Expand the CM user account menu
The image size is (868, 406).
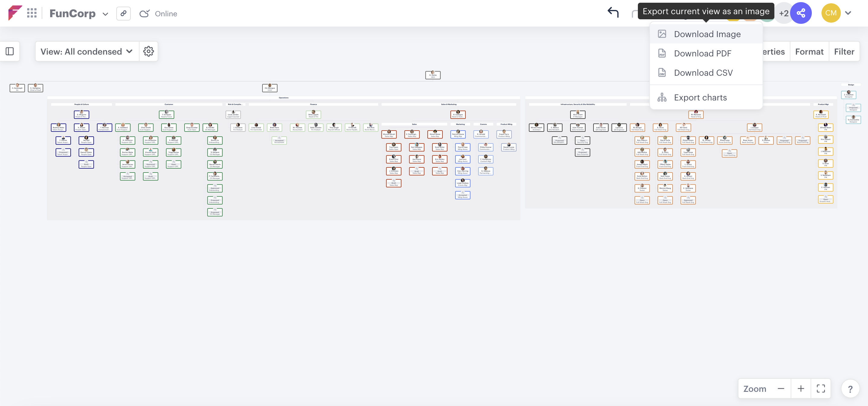(848, 13)
